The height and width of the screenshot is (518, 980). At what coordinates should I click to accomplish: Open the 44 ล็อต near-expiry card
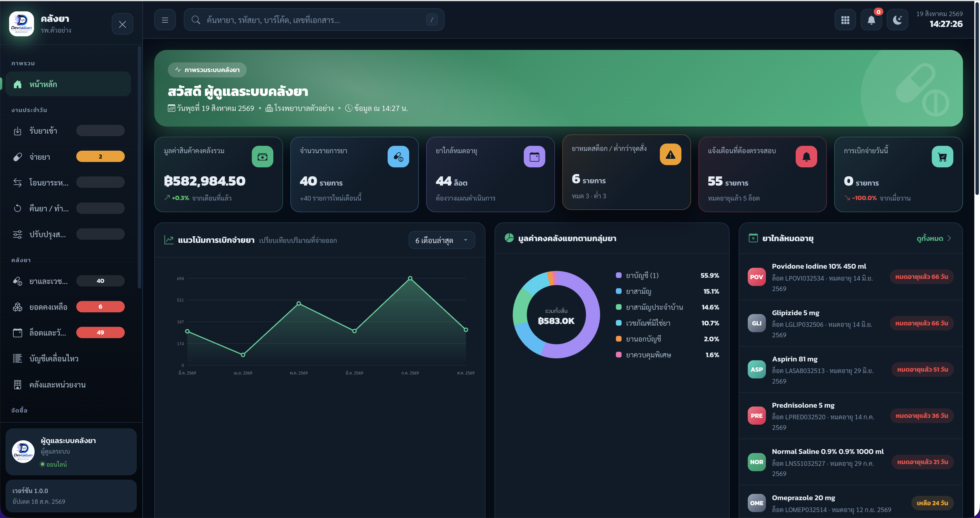(490, 174)
